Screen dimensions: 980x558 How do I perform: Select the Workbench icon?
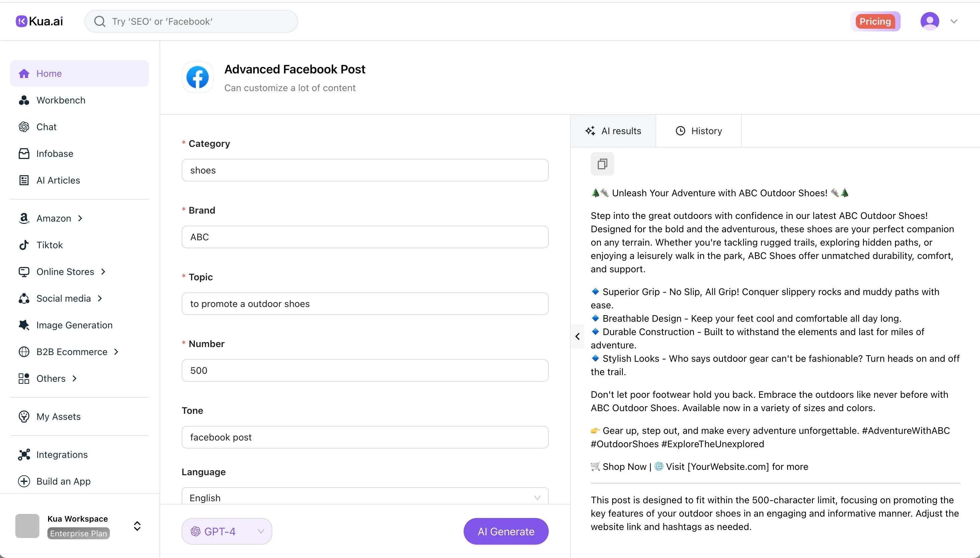click(x=24, y=100)
